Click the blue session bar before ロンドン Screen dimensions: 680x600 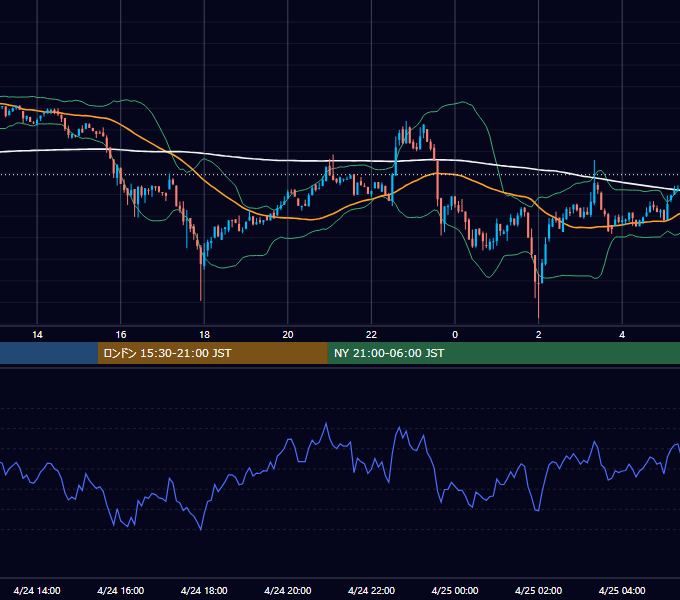49,353
